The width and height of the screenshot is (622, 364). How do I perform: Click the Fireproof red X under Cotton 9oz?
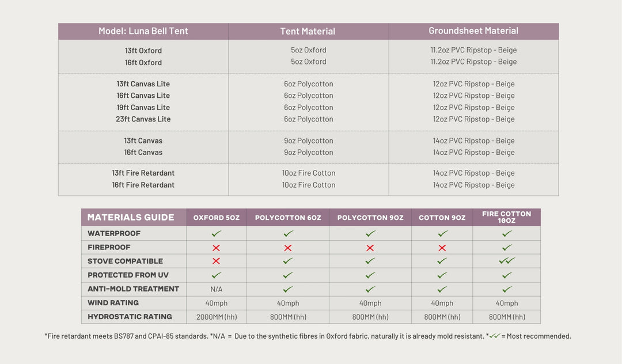[x=442, y=248]
